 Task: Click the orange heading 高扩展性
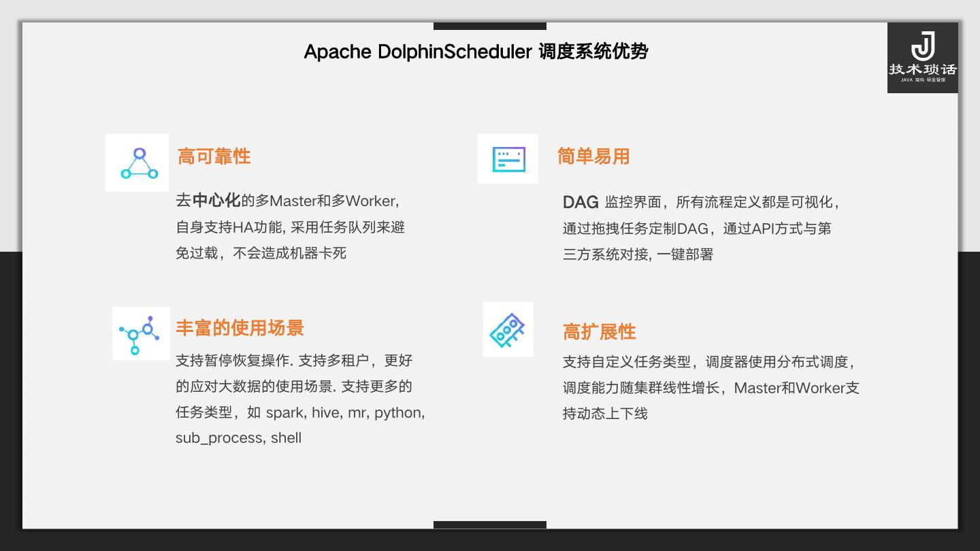pos(599,332)
